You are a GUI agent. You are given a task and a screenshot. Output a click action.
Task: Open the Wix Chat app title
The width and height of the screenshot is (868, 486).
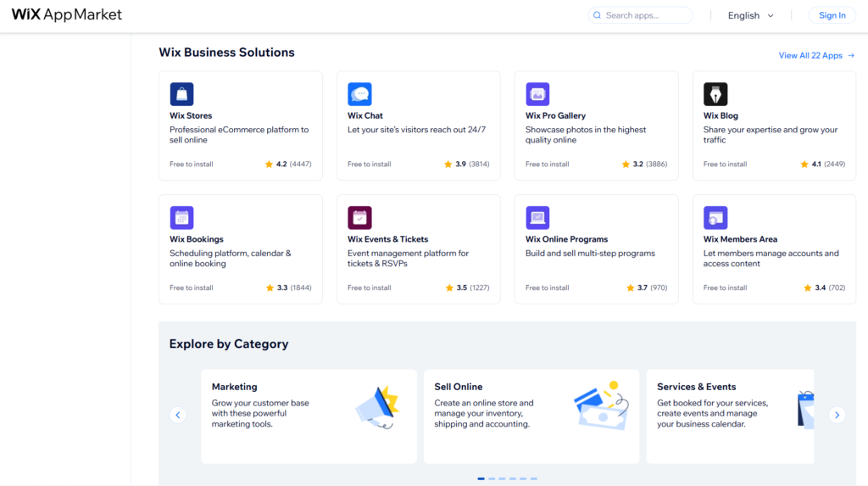[364, 116]
